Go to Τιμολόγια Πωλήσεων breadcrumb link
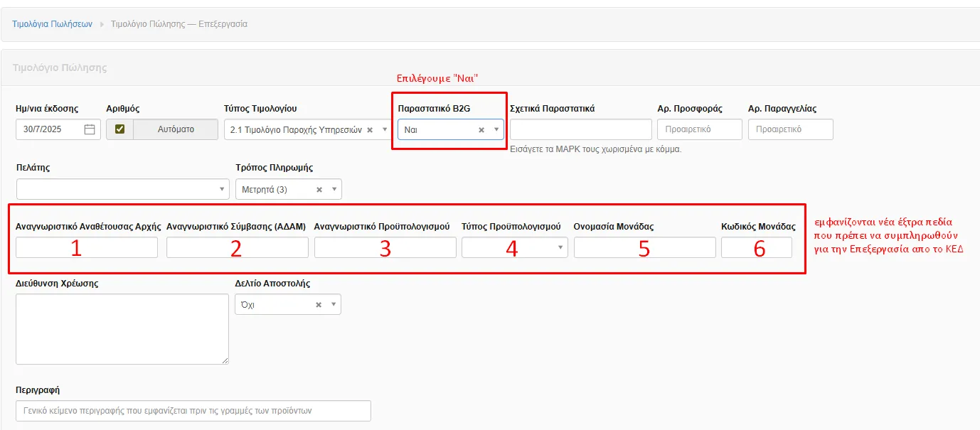 click(52, 23)
